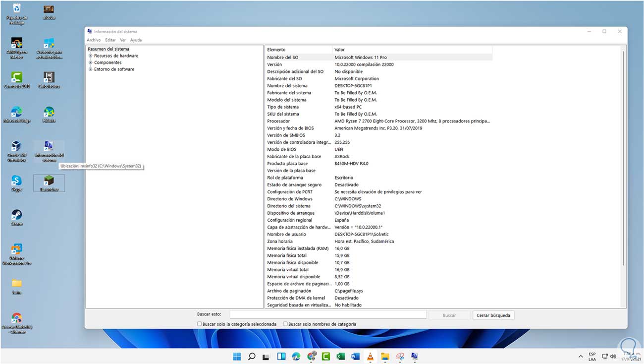Image resolution: width=644 pixels, height=364 pixels.
Task: Click the Cerrar búsqueda button
Action: (x=493, y=315)
